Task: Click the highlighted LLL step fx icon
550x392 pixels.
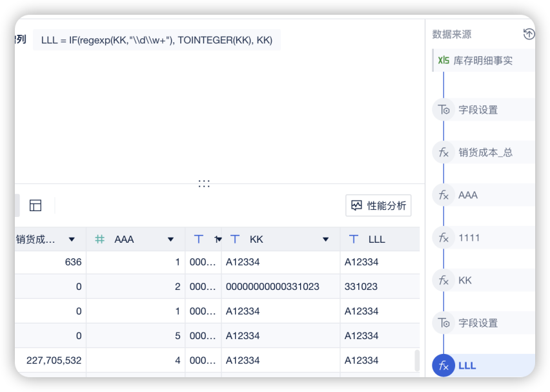Action: (x=443, y=366)
